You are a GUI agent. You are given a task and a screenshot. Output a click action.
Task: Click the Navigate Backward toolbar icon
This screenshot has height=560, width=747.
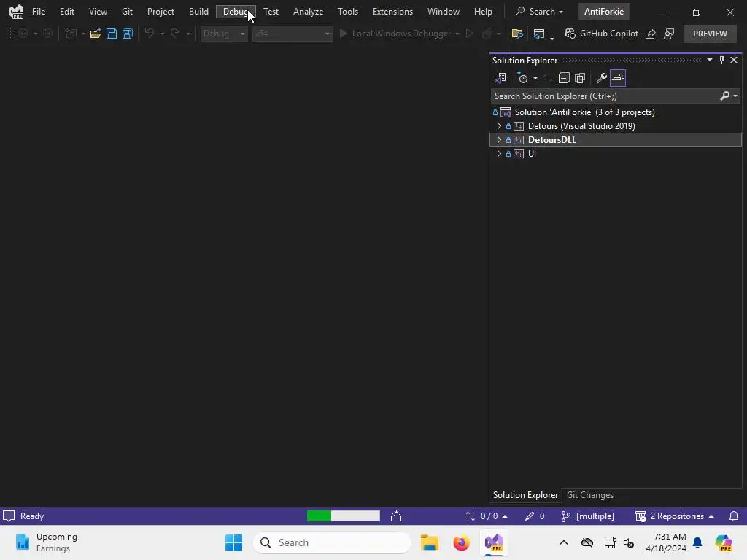click(x=23, y=34)
